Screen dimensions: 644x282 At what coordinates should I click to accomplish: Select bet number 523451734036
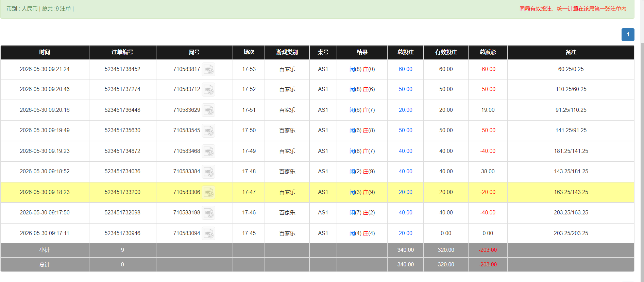coord(122,172)
